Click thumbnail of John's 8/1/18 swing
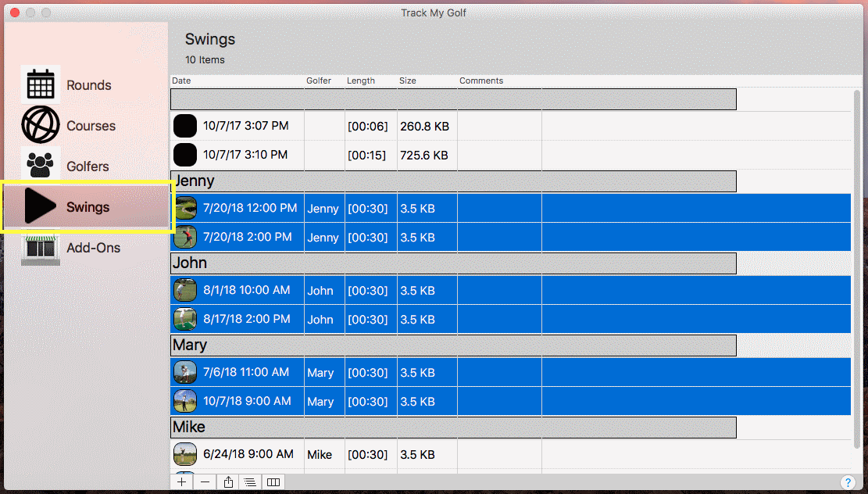The height and width of the screenshot is (494, 868). 185,290
